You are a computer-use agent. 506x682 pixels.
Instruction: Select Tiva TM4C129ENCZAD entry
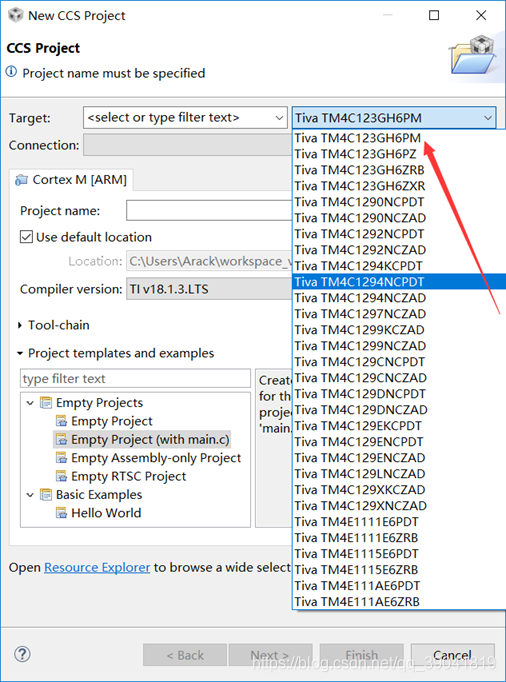pos(399,458)
